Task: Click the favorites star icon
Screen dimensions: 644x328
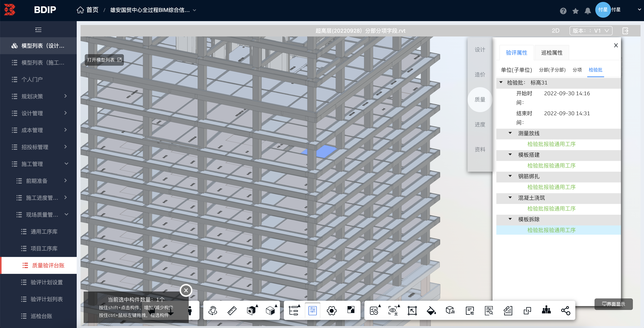Action: coord(576,11)
